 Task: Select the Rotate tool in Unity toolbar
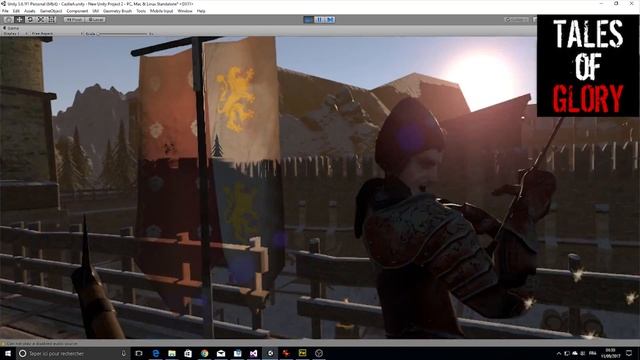(x=30, y=20)
